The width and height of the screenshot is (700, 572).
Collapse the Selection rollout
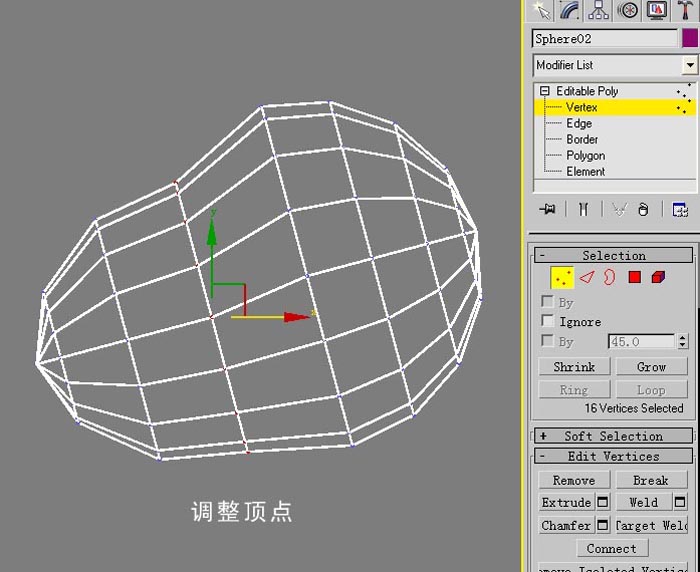(613, 255)
